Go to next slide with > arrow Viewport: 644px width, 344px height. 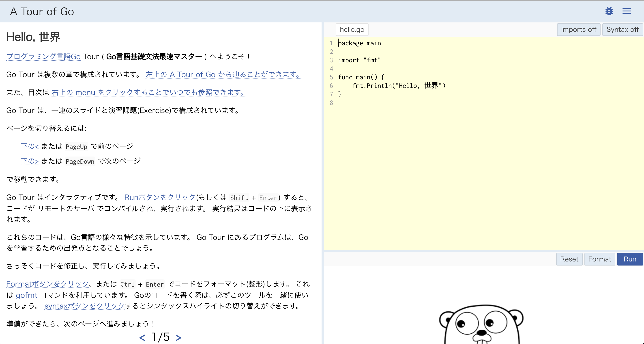point(178,337)
